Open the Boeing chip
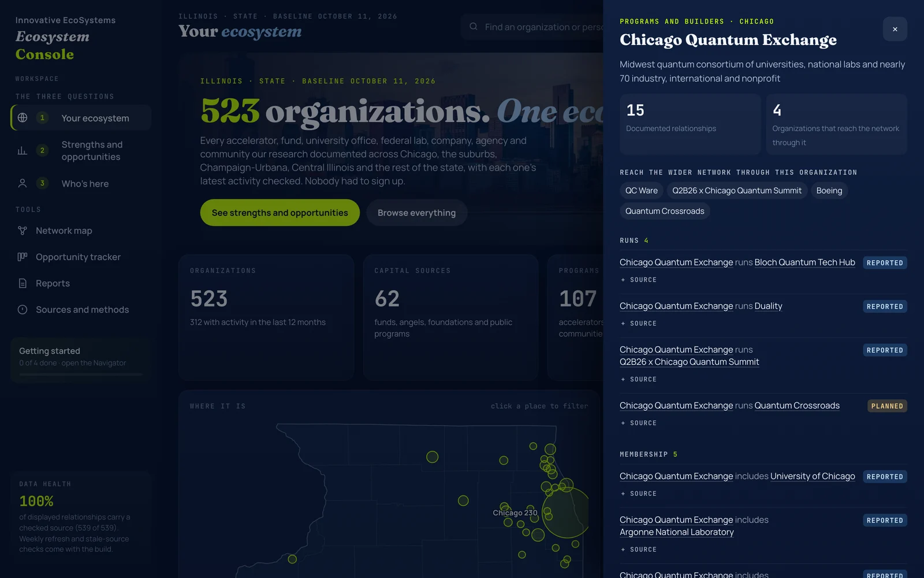 pyautogui.click(x=829, y=191)
